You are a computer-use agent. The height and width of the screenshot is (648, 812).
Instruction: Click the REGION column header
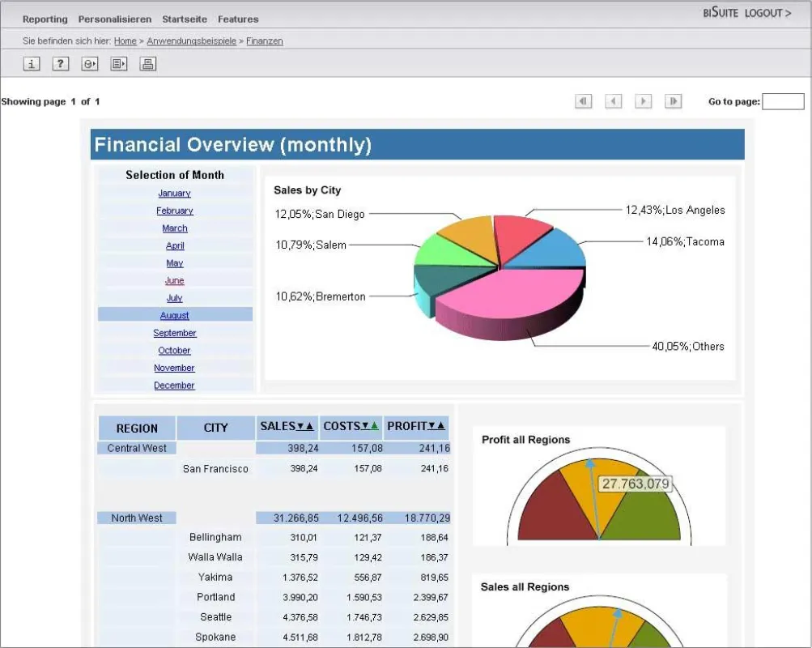137,428
